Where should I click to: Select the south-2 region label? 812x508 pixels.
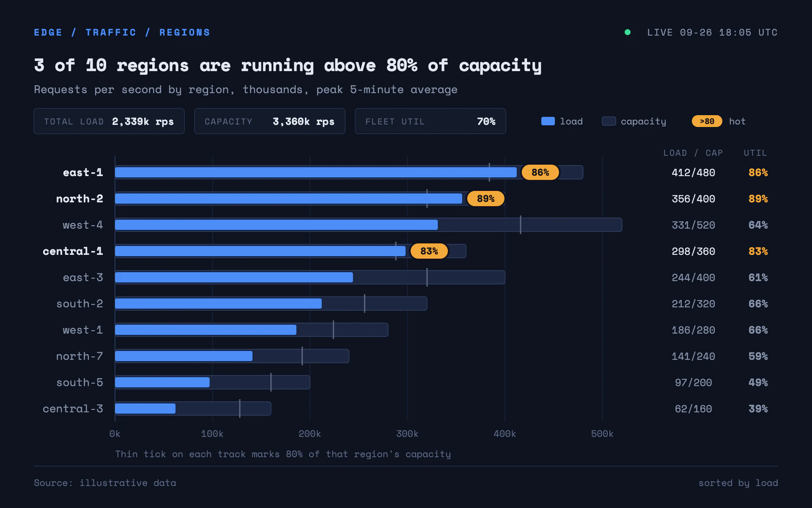tap(80, 304)
